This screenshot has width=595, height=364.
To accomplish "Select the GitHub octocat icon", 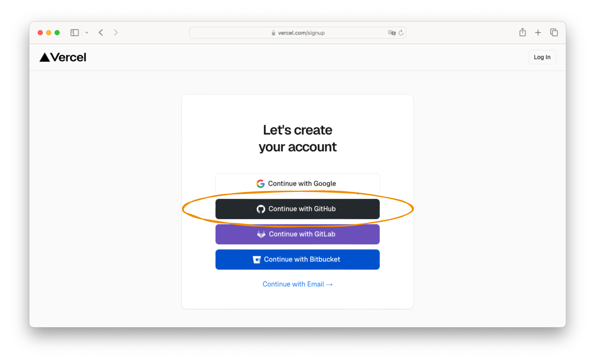I will pos(261,209).
